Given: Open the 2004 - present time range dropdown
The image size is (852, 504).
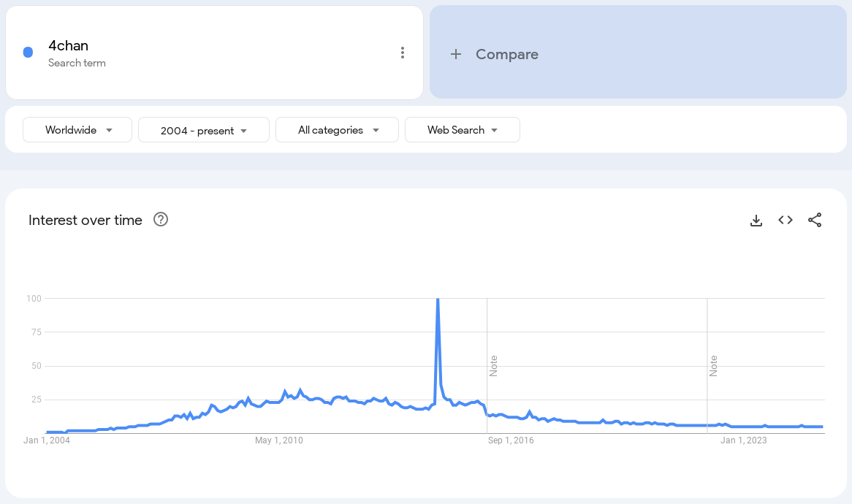Looking at the screenshot, I should [x=204, y=130].
